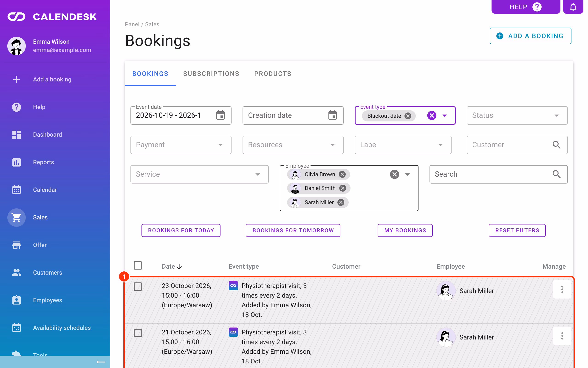This screenshot has height=368, width=588.
Task: Open Customers via sidebar icon
Action: (x=17, y=272)
